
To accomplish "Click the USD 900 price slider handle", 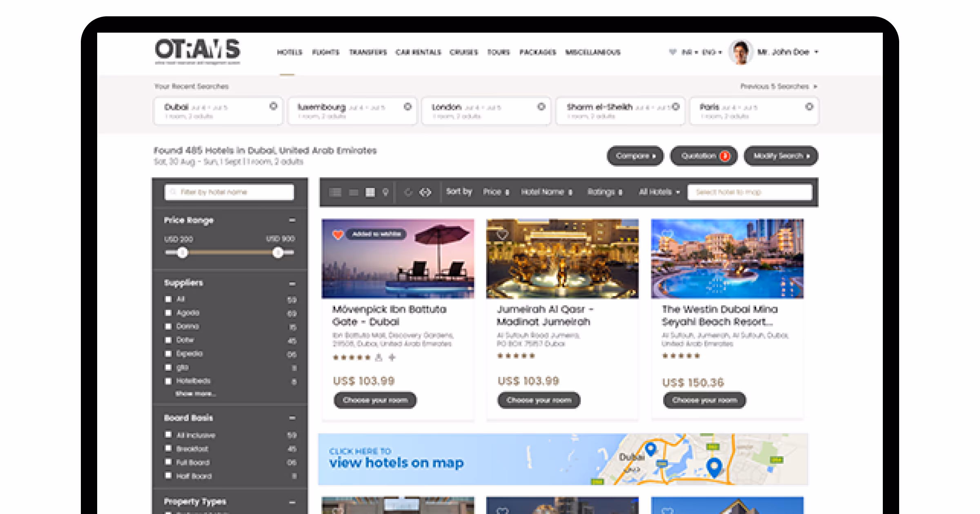I will (278, 253).
